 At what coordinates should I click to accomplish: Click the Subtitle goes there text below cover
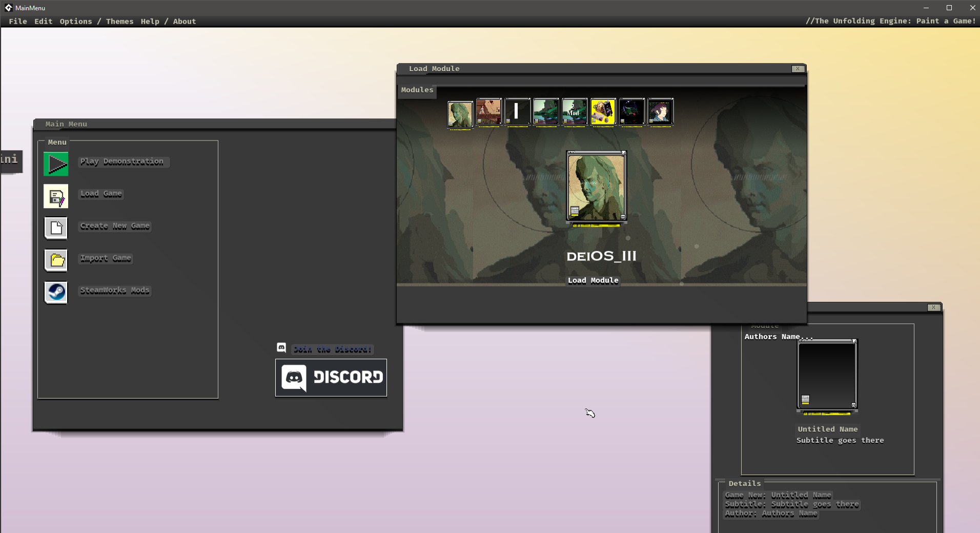pyautogui.click(x=840, y=441)
